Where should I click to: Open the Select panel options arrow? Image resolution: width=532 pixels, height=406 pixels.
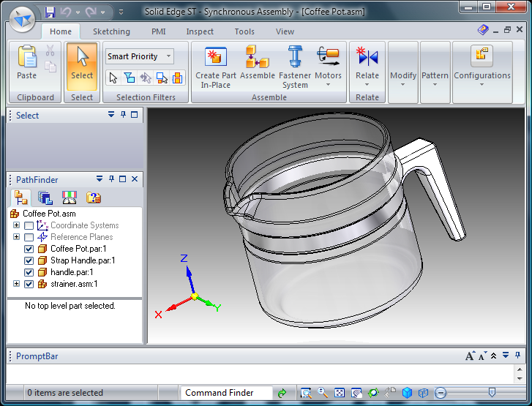click(x=111, y=114)
